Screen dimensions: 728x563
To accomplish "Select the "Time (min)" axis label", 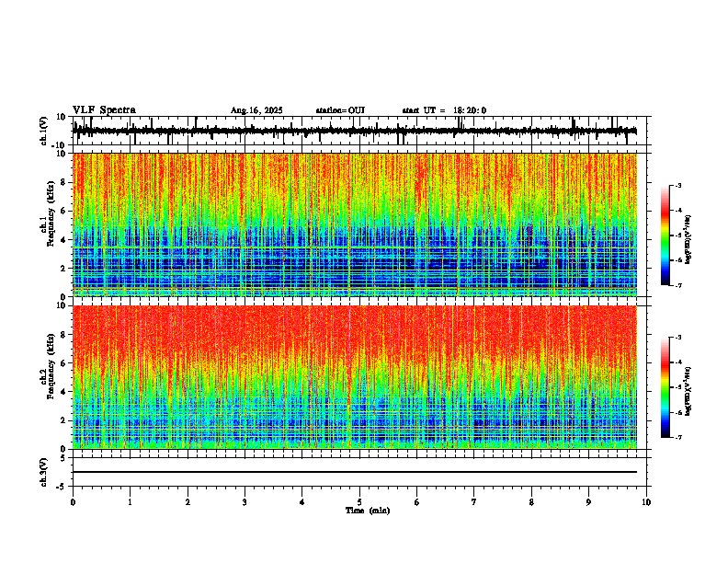I will click(x=368, y=511).
